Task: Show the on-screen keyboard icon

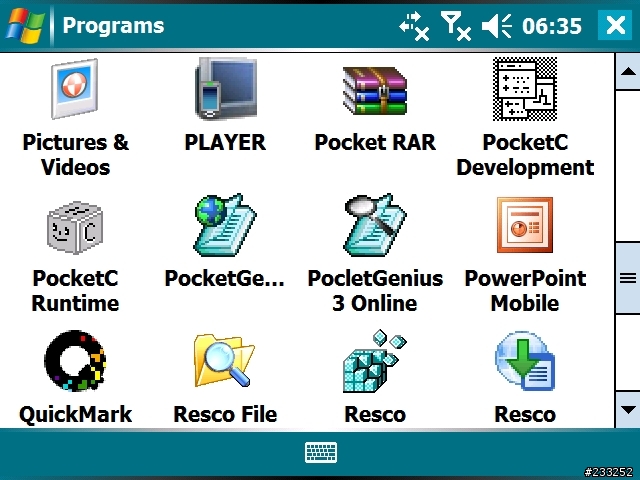Action: pyautogui.click(x=321, y=452)
